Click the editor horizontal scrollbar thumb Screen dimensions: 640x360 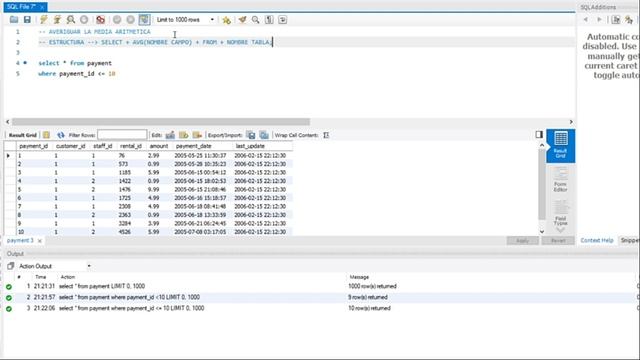[x=161, y=122]
